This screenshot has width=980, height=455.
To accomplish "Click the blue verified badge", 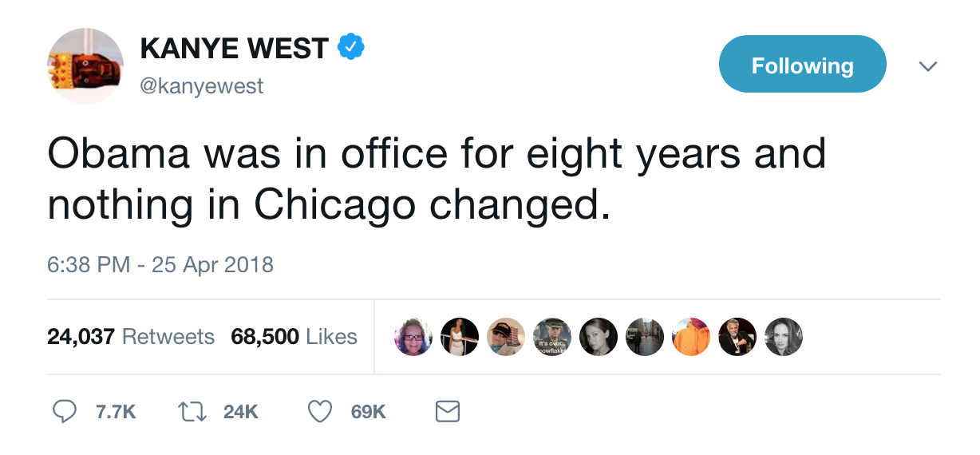I will coord(350,48).
